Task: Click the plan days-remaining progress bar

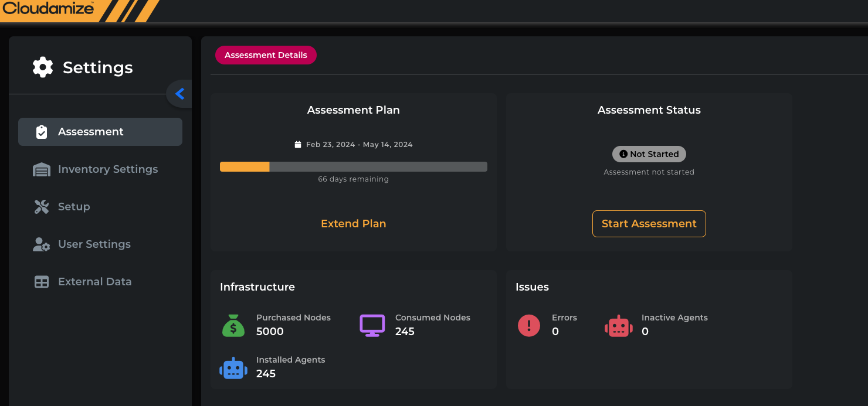Action: pyautogui.click(x=353, y=167)
